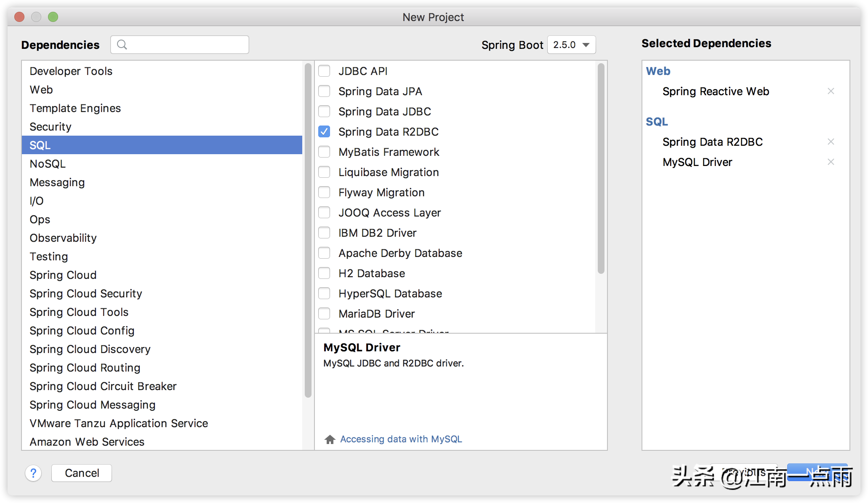This screenshot has width=868, height=503.
Task: Open Spring Cloud Config category
Action: [x=162, y=330]
